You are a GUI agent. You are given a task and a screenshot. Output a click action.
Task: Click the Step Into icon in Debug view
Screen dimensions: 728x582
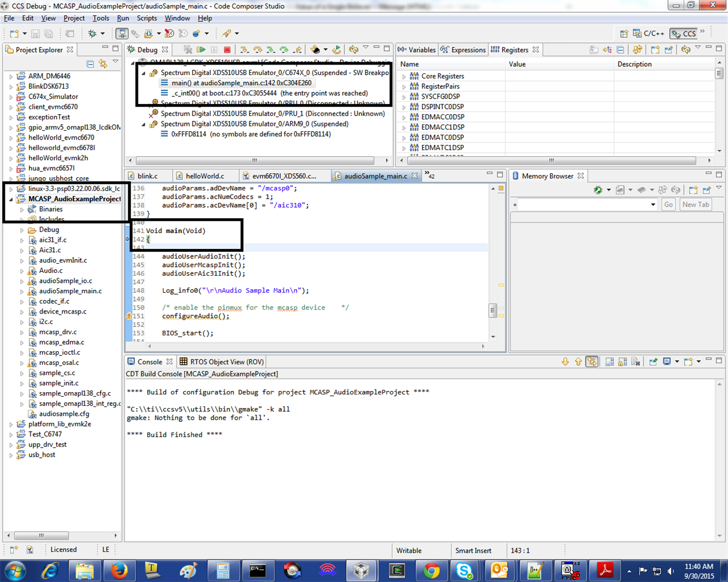pos(244,50)
